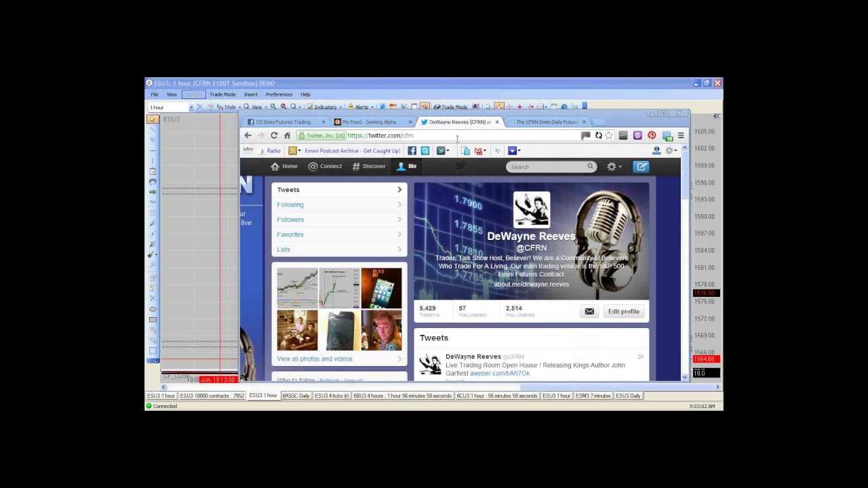Select the pointer tool in chart toolbar
868x488 pixels.
[x=153, y=119]
